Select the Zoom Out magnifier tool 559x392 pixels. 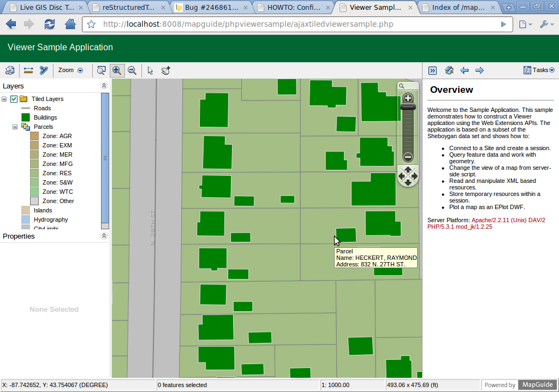pos(132,70)
